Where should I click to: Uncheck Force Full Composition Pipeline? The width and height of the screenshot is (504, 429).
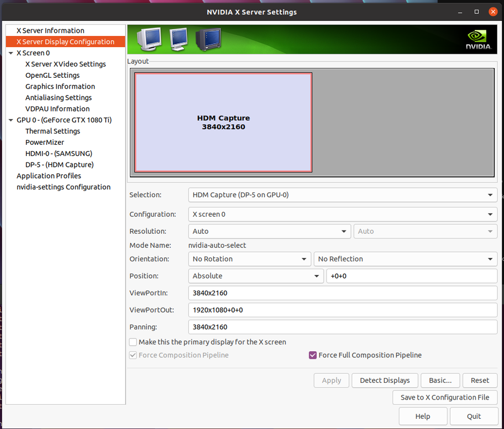pyautogui.click(x=312, y=355)
